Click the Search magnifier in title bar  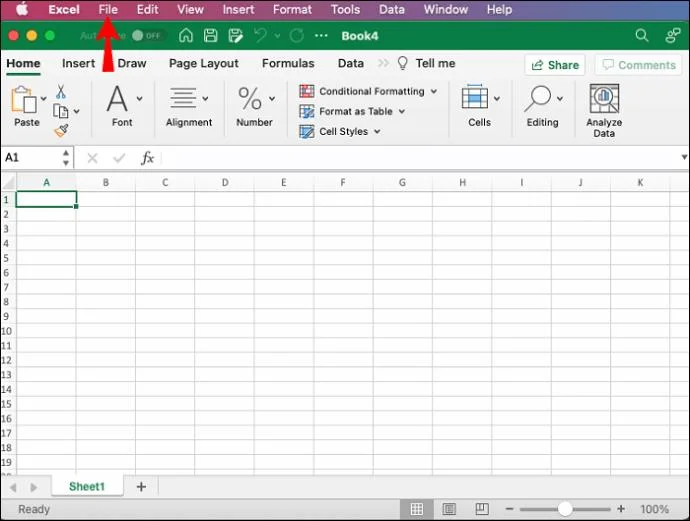642,35
